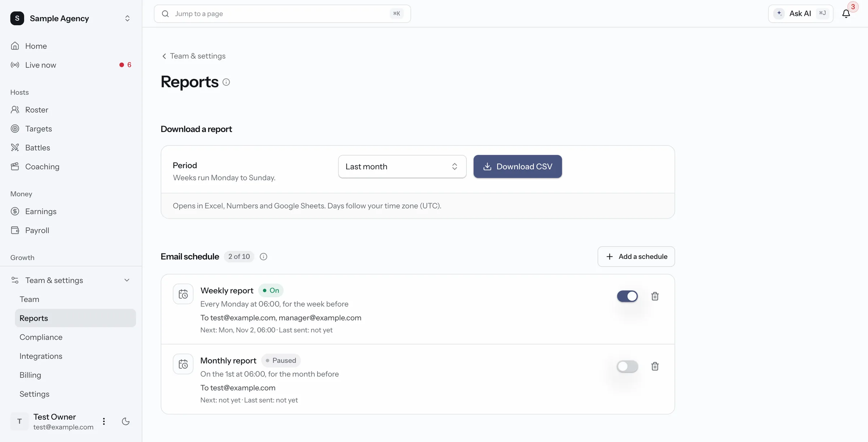Screen dimensions: 868x442
Task: Turn off the Weekly report toggle
Action: pyautogui.click(x=627, y=296)
